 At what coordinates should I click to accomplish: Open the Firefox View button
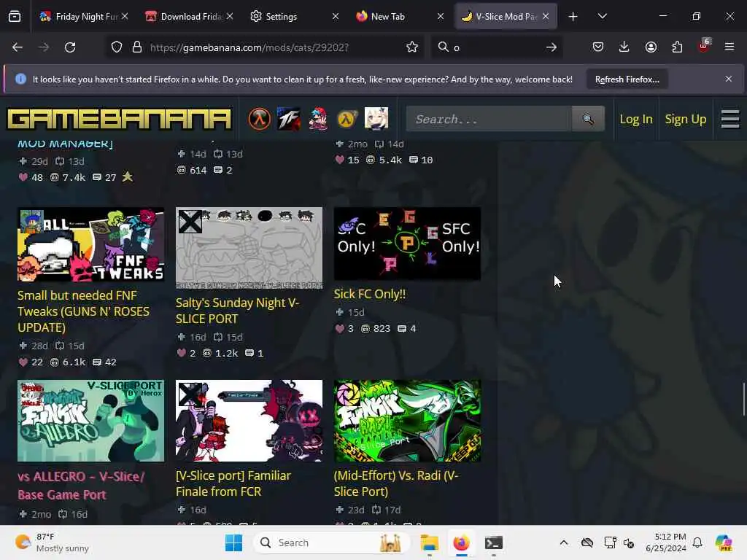click(x=15, y=17)
